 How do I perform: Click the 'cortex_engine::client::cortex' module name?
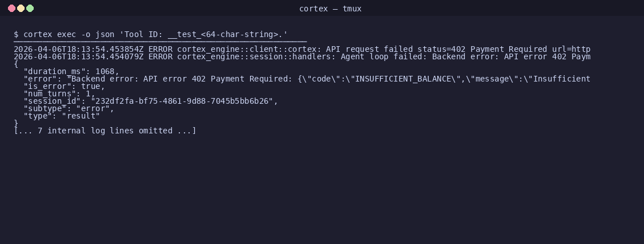coord(247,49)
